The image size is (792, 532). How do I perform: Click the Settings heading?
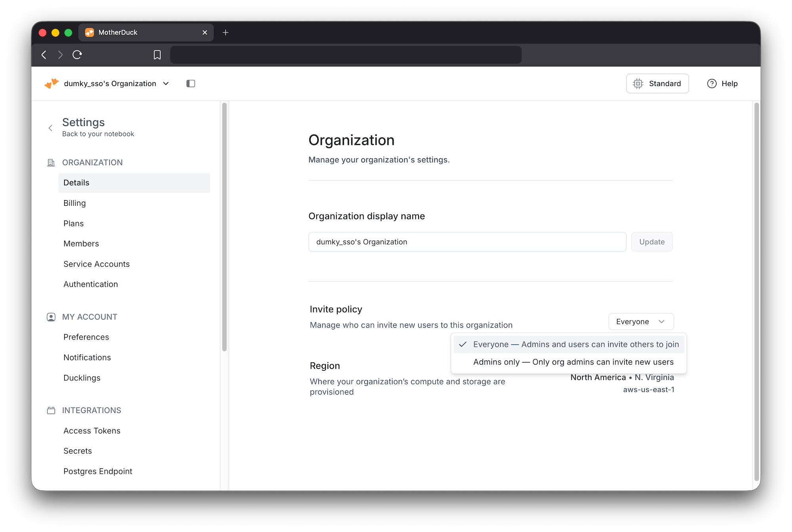[x=84, y=122]
